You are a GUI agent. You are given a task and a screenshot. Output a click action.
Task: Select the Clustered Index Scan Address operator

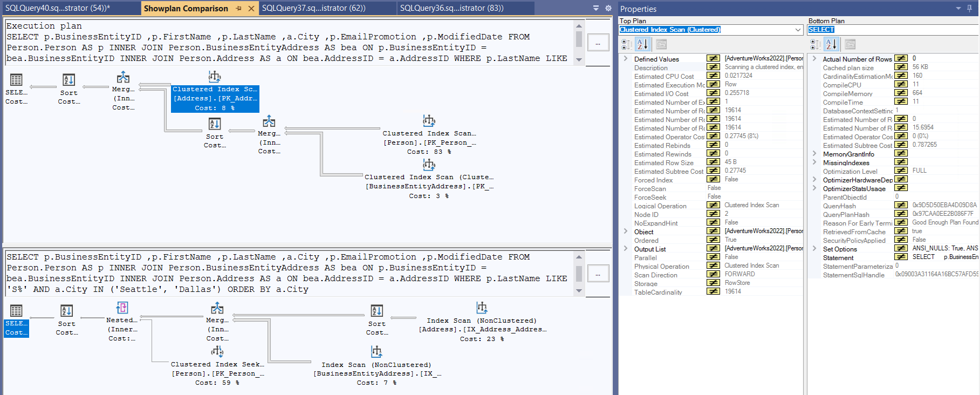pos(215,98)
